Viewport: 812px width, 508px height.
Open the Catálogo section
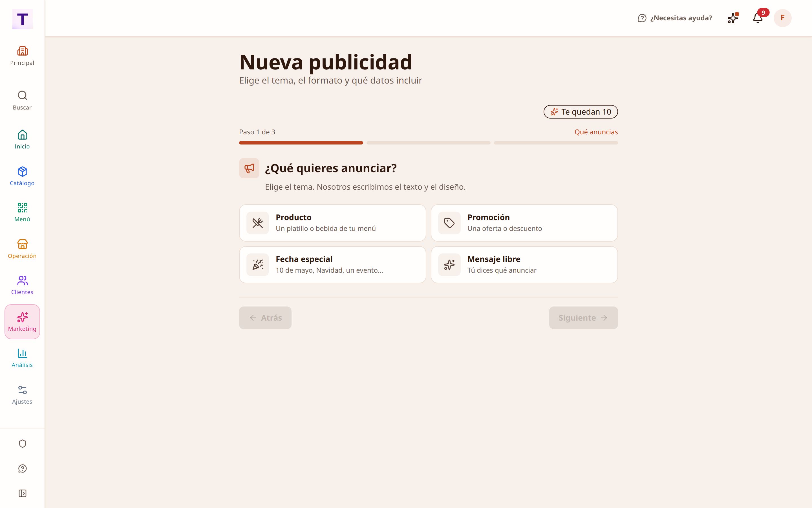[22, 176]
